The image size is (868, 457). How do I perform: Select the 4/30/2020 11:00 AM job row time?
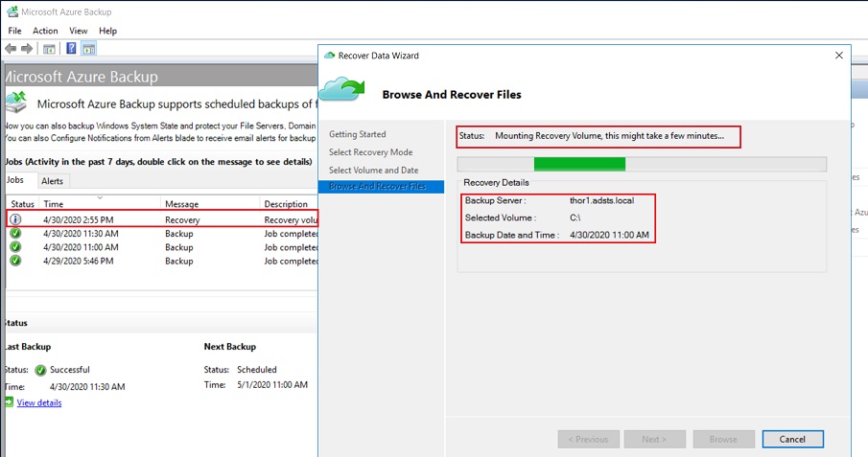(81, 247)
